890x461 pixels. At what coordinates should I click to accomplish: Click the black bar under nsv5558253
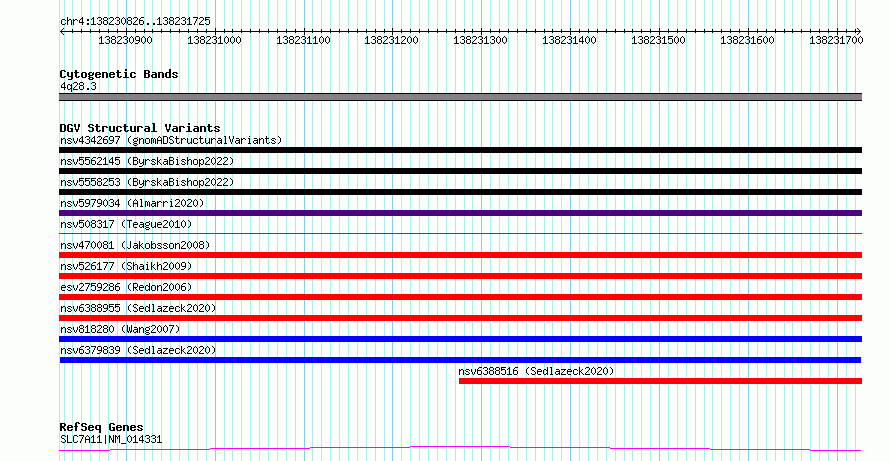[x=460, y=192]
